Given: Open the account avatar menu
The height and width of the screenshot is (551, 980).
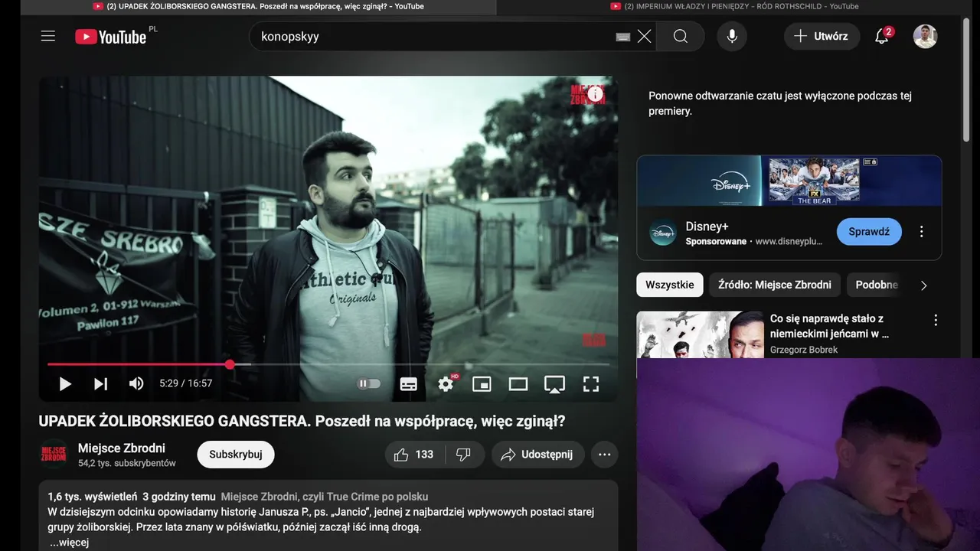Looking at the screenshot, I should coord(925,36).
